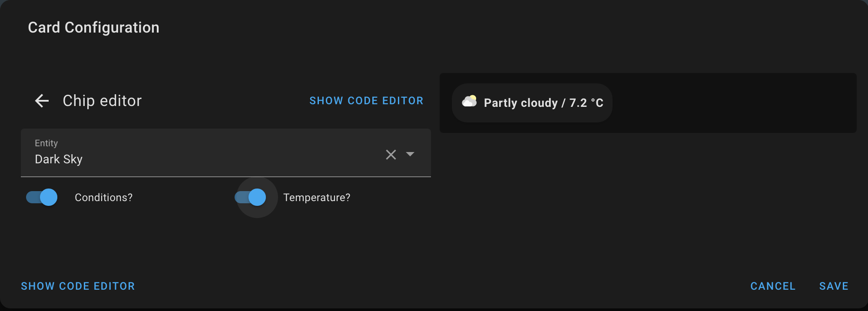Open SHOW CODE EDITOR at the top
This screenshot has width=868, height=311.
click(x=366, y=100)
